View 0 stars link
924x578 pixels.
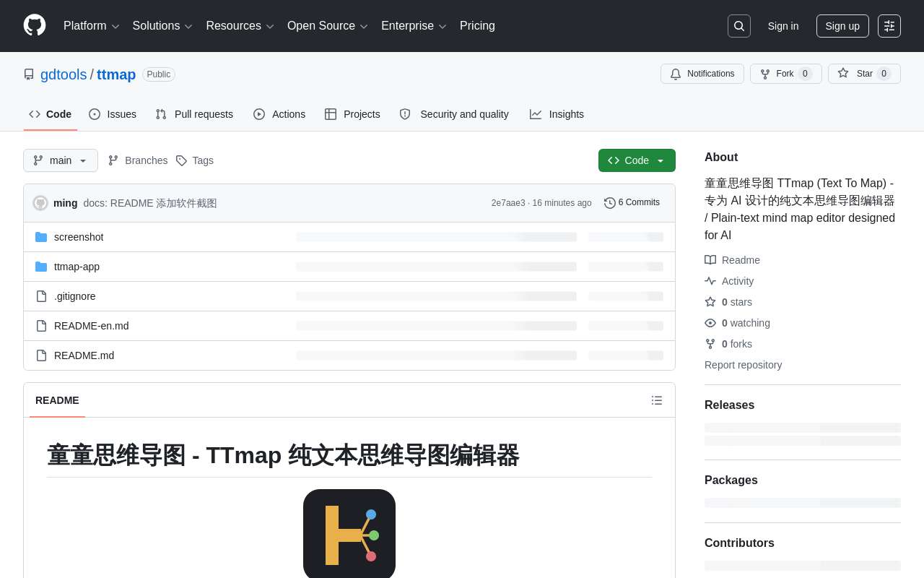pyautogui.click(x=728, y=302)
